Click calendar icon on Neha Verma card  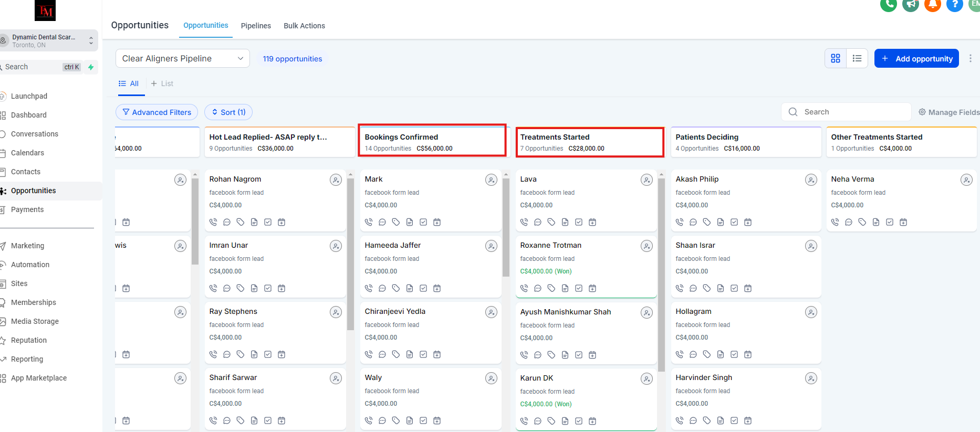(x=903, y=222)
